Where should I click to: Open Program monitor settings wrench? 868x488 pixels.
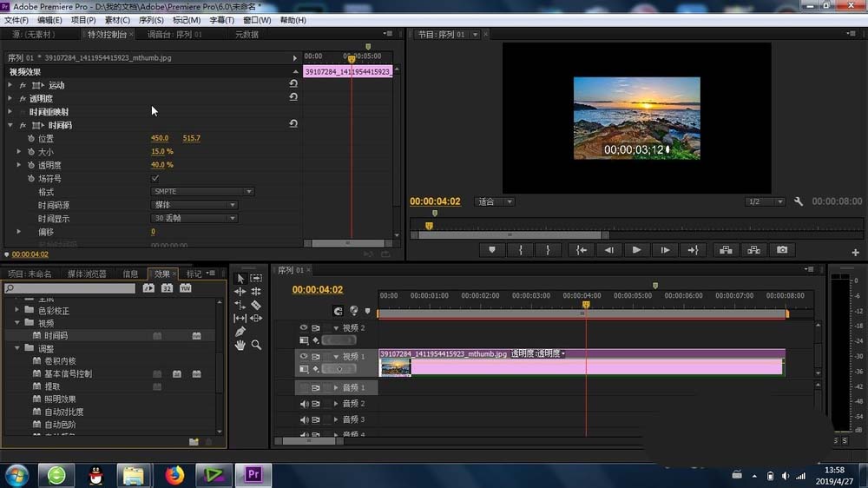tap(799, 201)
